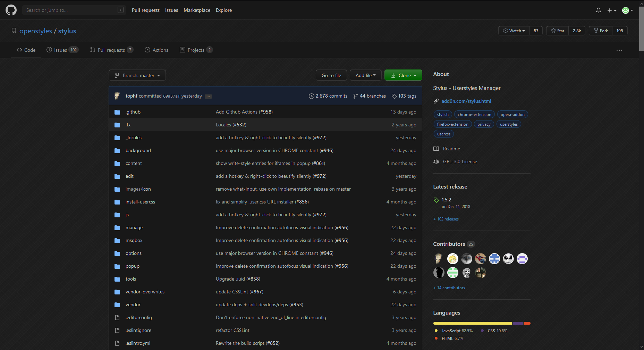View the 102 releases link

coord(446,219)
